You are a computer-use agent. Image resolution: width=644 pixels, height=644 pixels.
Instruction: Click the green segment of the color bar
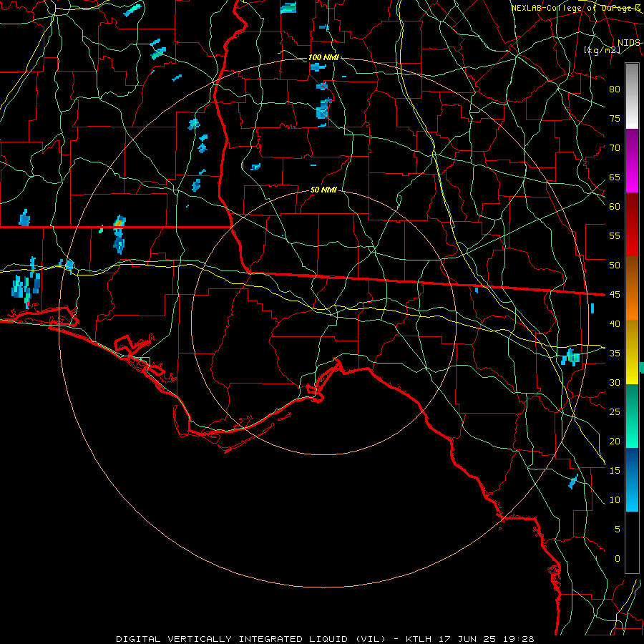point(632,416)
